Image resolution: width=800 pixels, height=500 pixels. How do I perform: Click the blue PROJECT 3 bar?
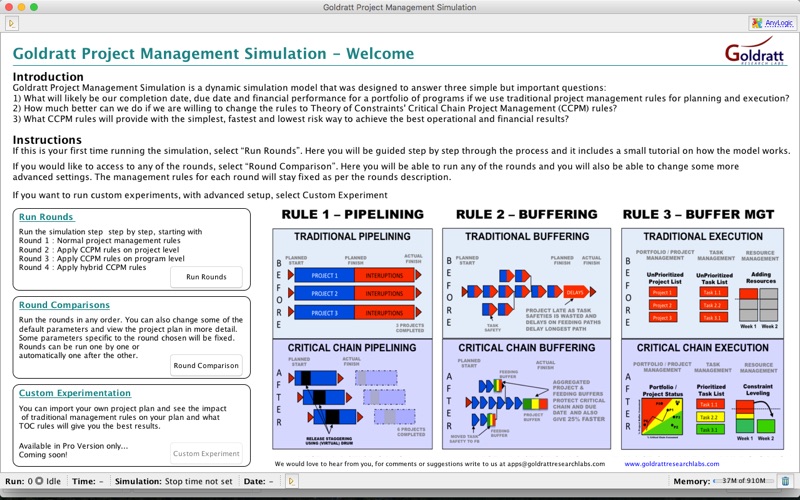pos(324,313)
